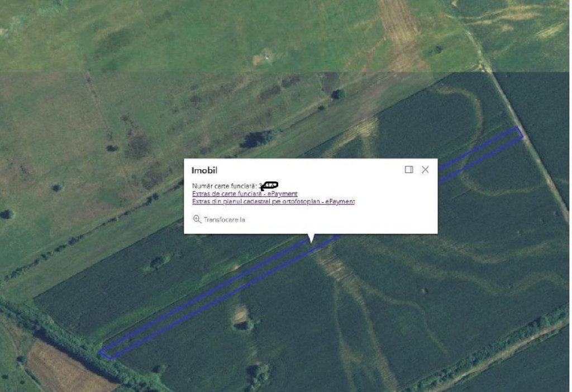Click the blacked-out land registry number
572x392 pixels.
coord(270,185)
